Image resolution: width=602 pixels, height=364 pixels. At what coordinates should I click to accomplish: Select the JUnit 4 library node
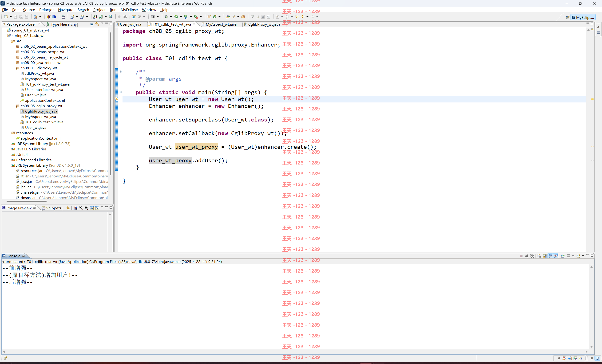22,155
